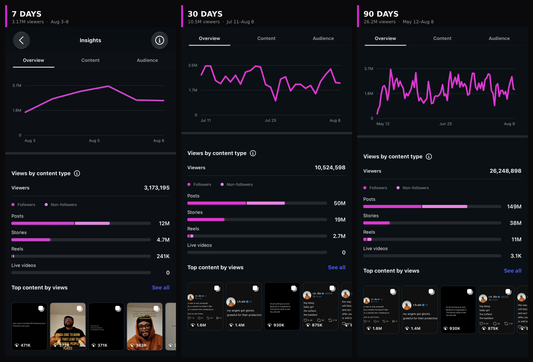The height and width of the screenshot is (362, 533).
Task: Open info icon beside Views by content type, 30 Days
Action: 253,153
